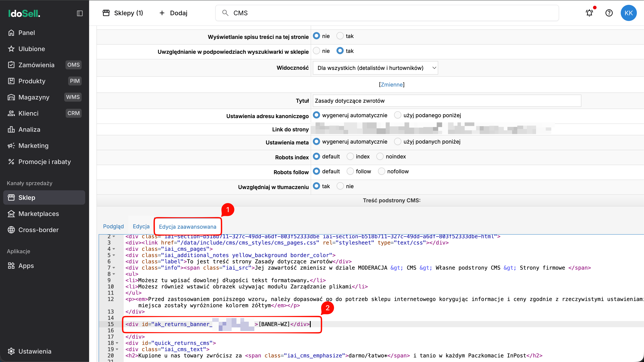The height and width of the screenshot is (362, 644).
Task: Click the Promocje i rabaty percent icon
Action: click(11, 162)
